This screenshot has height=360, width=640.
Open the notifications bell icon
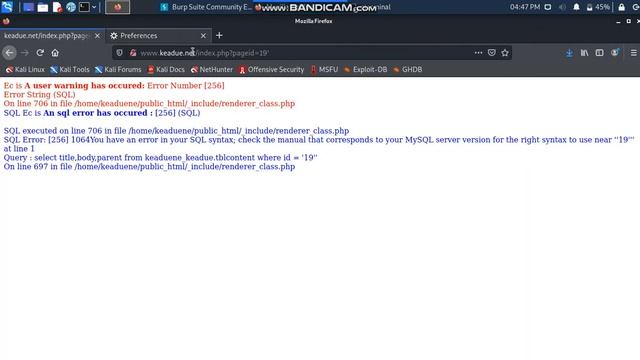pos(576,7)
